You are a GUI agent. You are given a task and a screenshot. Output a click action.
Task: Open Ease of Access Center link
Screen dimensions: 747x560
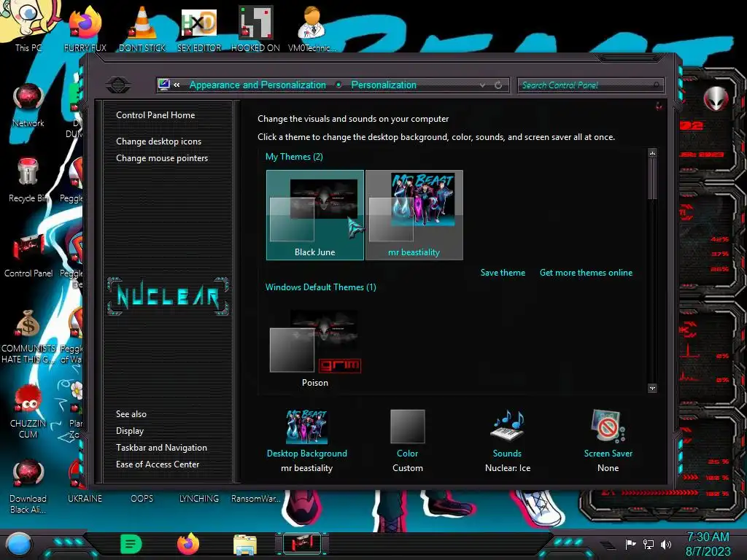(158, 464)
